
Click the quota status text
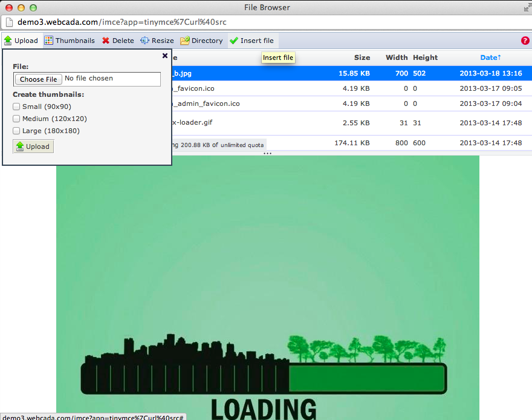[x=218, y=145]
